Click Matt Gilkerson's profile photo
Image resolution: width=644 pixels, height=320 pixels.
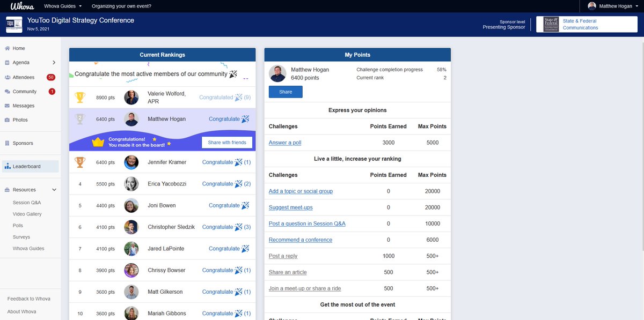[131, 292]
